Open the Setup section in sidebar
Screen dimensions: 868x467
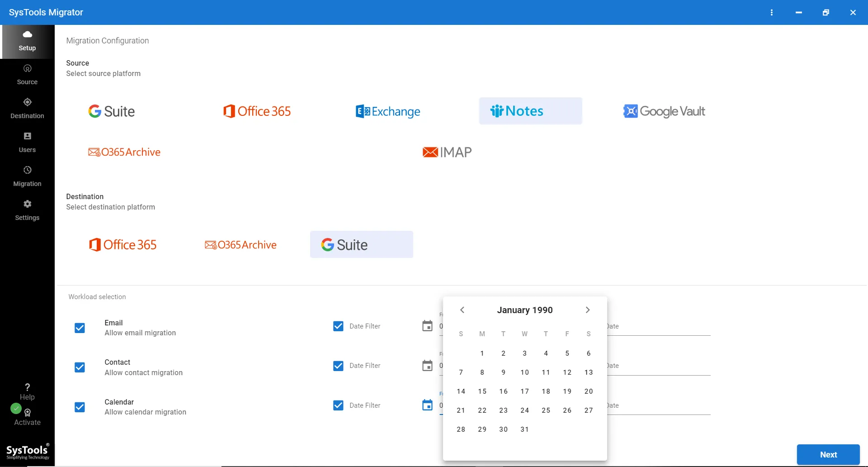tap(27, 41)
